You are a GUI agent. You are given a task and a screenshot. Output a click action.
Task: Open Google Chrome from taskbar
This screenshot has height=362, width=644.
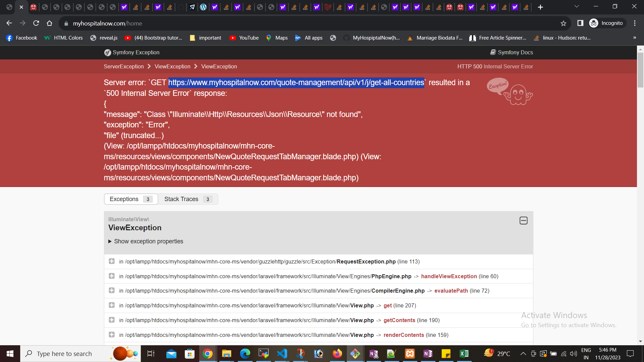coord(208,354)
